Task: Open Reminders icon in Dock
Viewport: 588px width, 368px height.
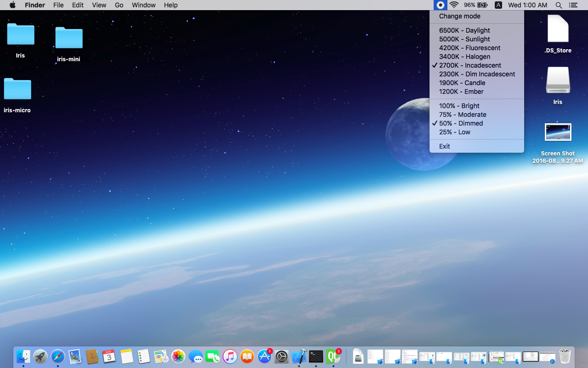Action: (144, 356)
